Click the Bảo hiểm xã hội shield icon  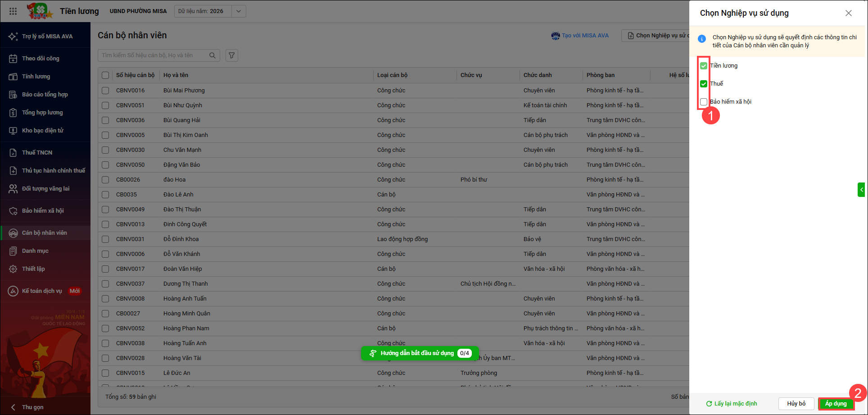(x=13, y=211)
